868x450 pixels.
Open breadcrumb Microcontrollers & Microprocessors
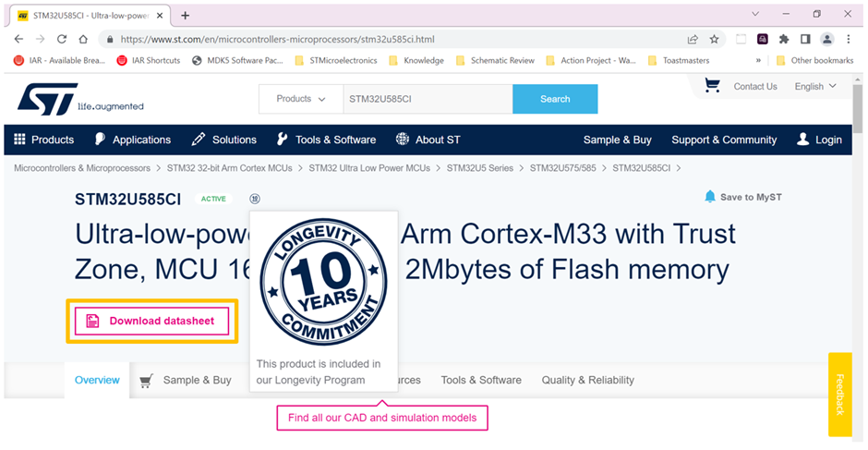(x=82, y=168)
